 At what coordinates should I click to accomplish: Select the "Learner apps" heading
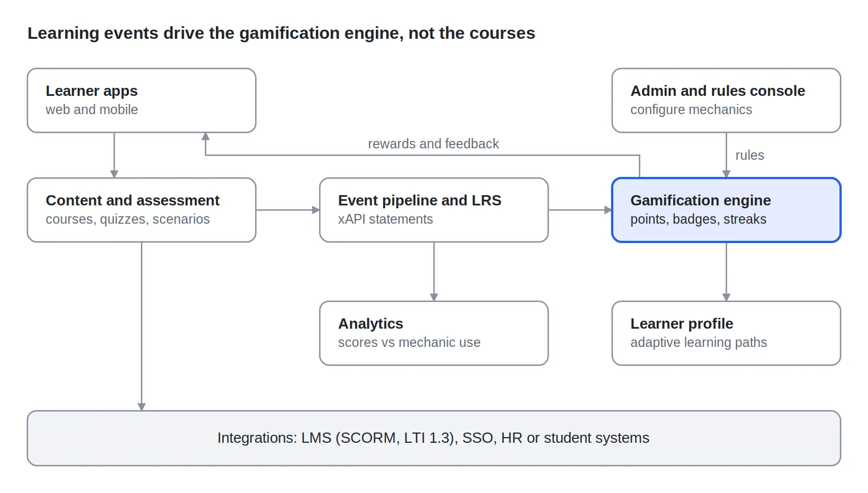pos(91,91)
